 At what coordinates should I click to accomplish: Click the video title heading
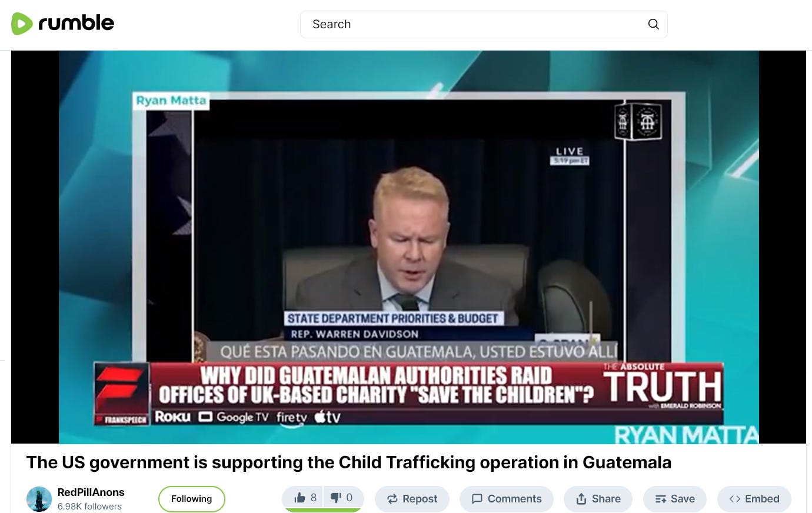(x=348, y=462)
